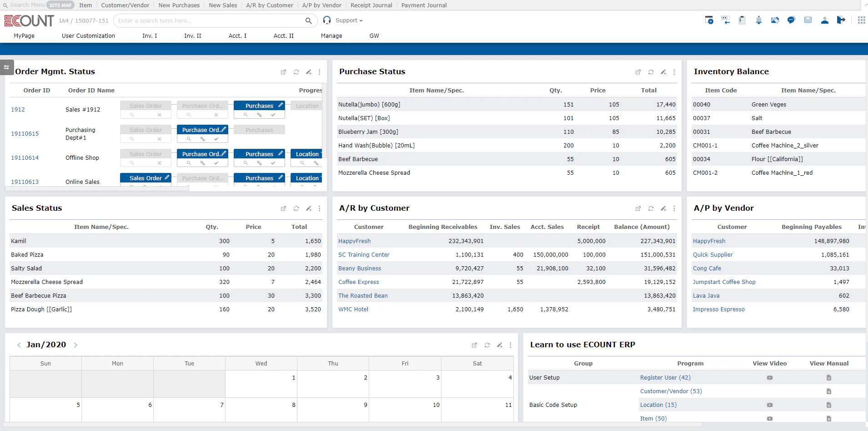Open the apps grid menu icon
Screen dimensions: 868x431
(862, 20)
